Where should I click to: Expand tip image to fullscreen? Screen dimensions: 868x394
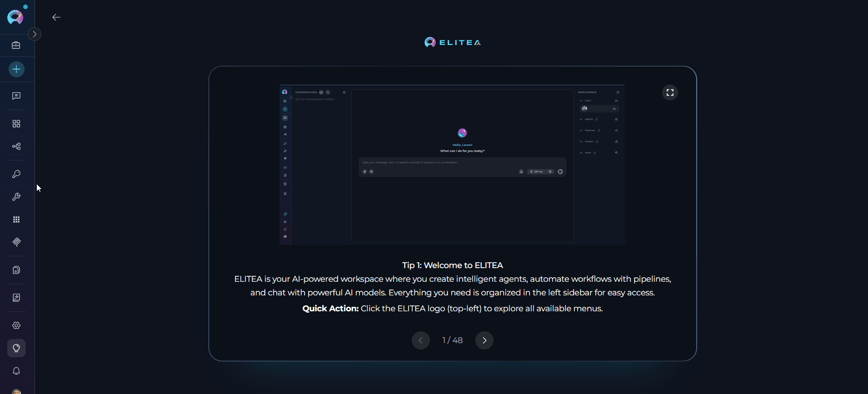click(670, 93)
